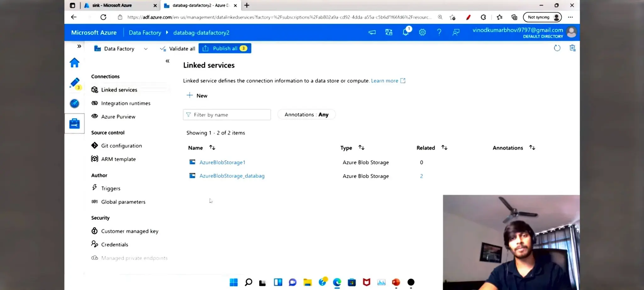Open Global parameters
Screen dimensions: 644x290
123,202
